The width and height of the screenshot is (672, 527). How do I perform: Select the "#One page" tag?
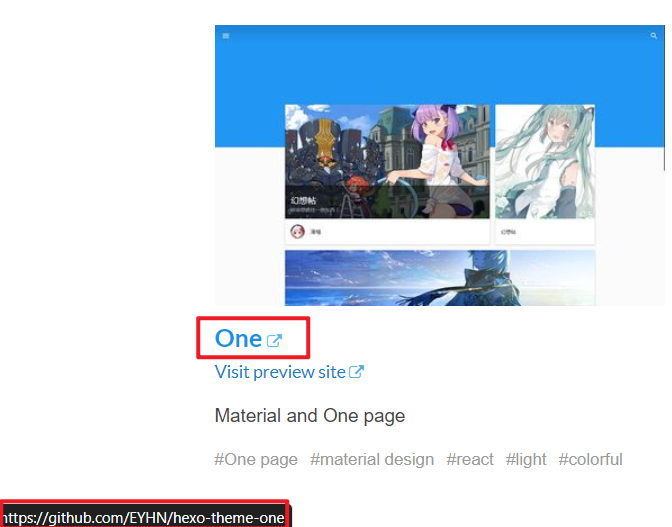coord(256,459)
